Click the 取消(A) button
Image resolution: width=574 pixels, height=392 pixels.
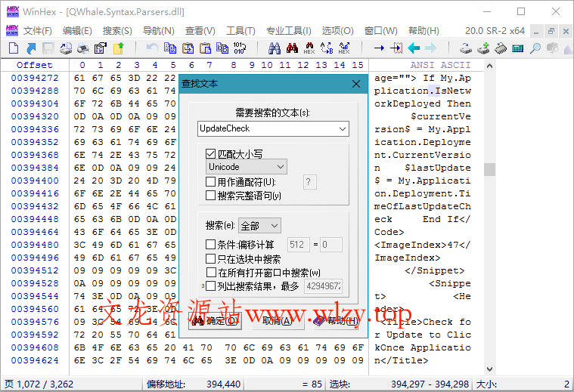[278, 321]
